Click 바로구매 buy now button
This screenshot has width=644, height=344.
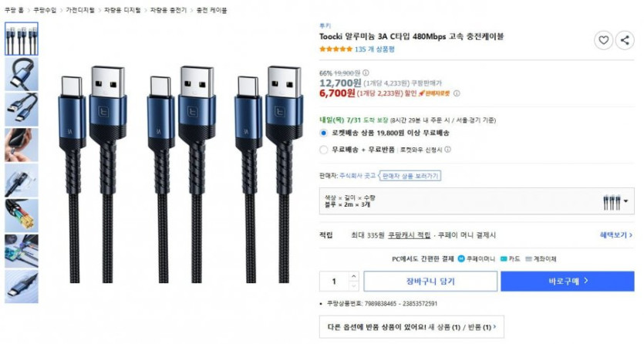pyautogui.click(x=568, y=282)
